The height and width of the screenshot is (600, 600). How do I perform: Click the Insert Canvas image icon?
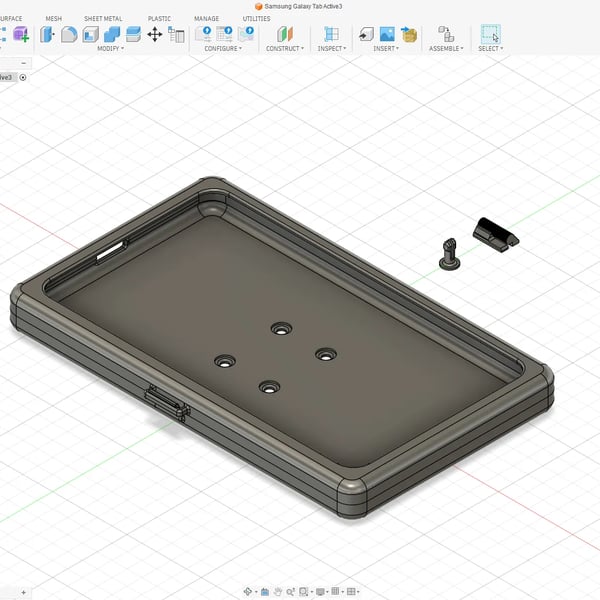[x=387, y=34]
